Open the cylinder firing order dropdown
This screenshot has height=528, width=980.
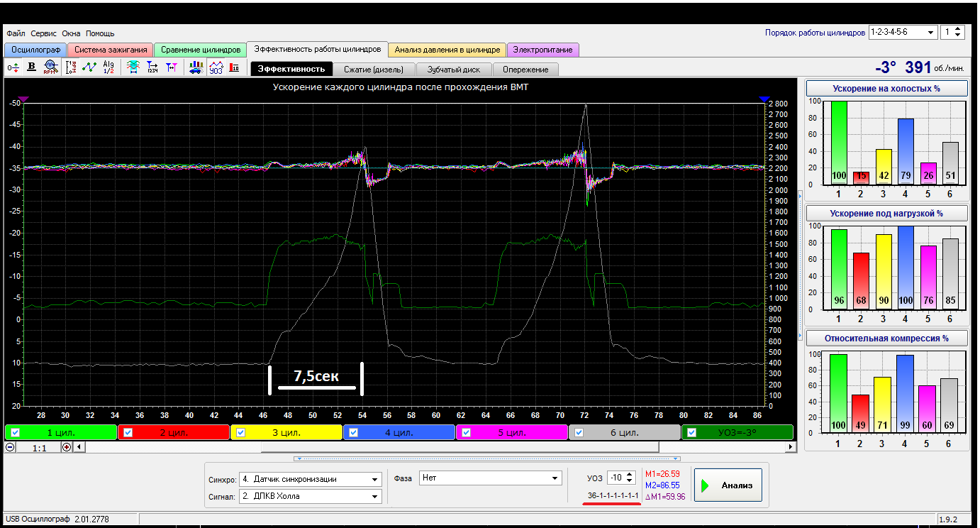pos(902,32)
